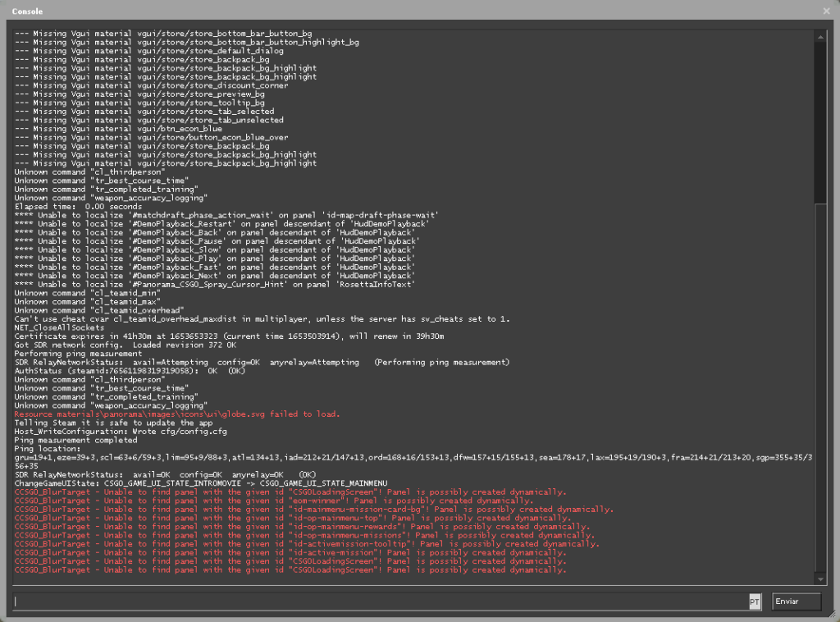Click the Enviar button
The width and height of the screenshot is (840, 622).
(x=796, y=602)
